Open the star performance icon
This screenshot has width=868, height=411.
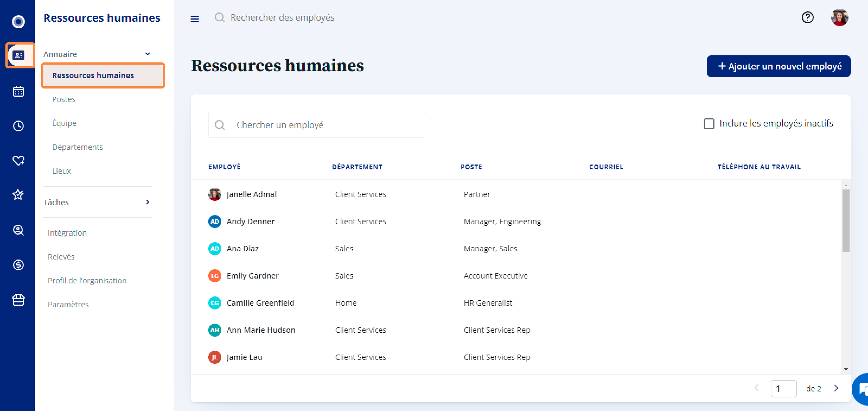pyautogui.click(x=18, y=195)
